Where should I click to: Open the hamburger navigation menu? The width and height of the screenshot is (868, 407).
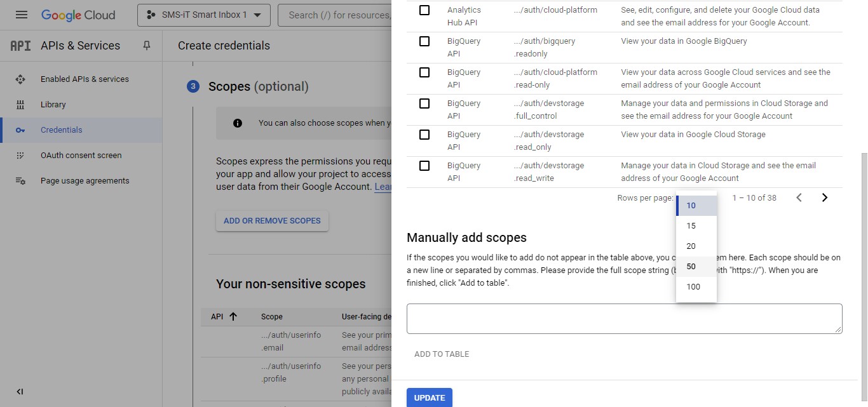click(22, 15)
